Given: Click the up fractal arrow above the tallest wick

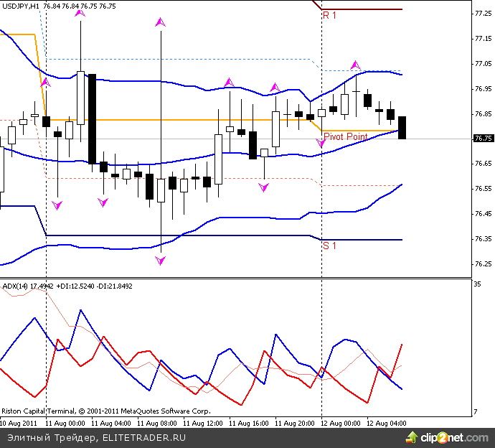Looking at the screenshot, I should pyautogui.click(x=159, y=24).
